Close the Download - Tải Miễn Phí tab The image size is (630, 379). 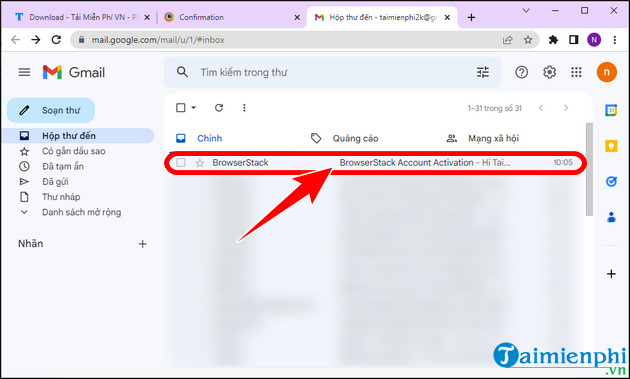pos(147,17)
